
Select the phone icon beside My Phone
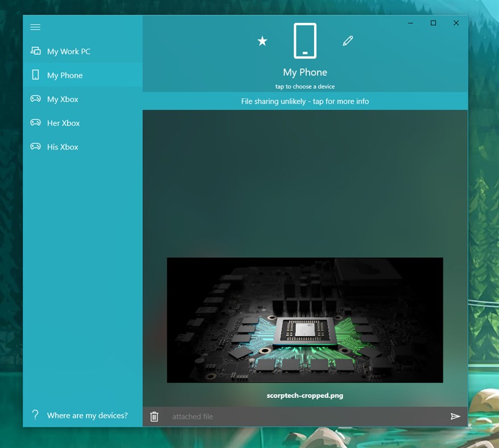(35, 75)
